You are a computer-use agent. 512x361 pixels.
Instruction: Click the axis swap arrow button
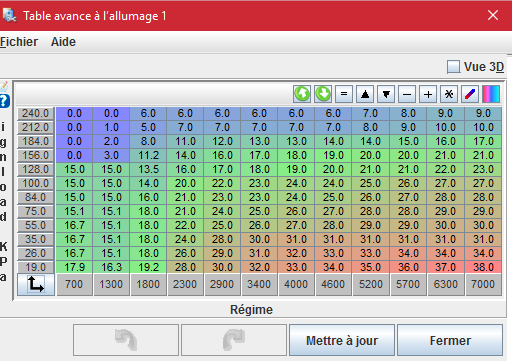(x=36, y=285)
